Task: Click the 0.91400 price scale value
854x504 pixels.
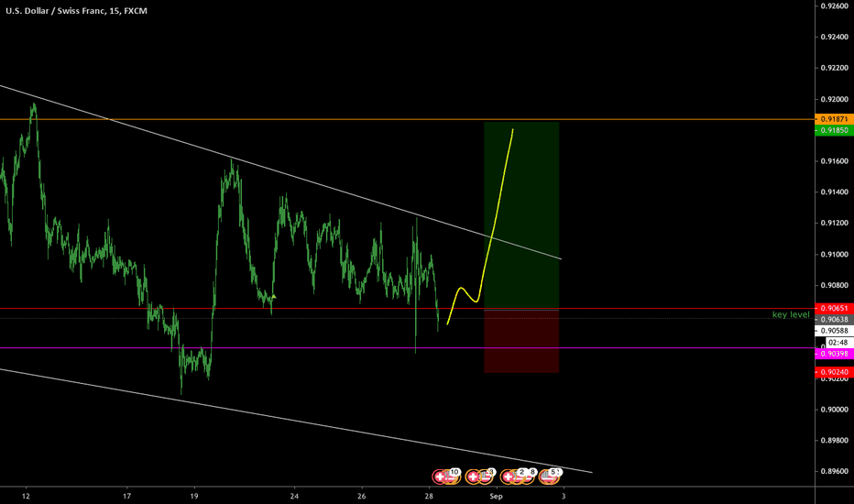Action: [835, 192]
